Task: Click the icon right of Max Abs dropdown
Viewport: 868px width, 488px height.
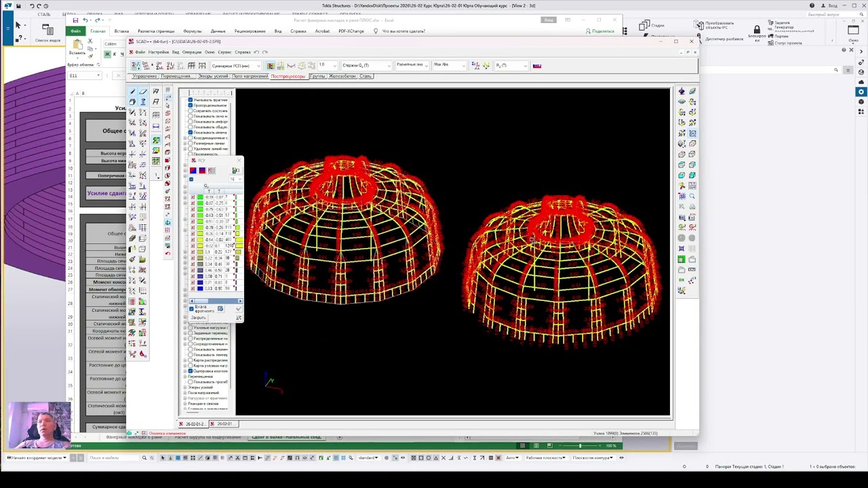Action: (475, 66)
